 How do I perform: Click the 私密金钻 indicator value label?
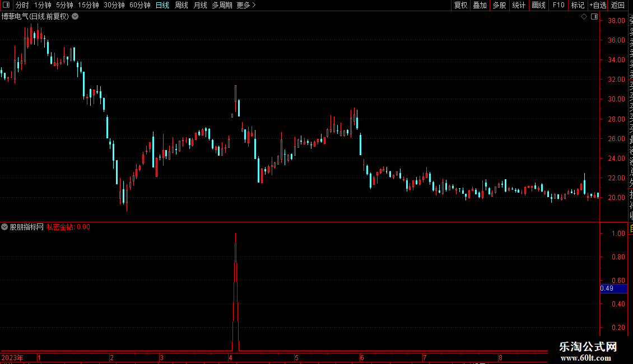tap(68, 227)
